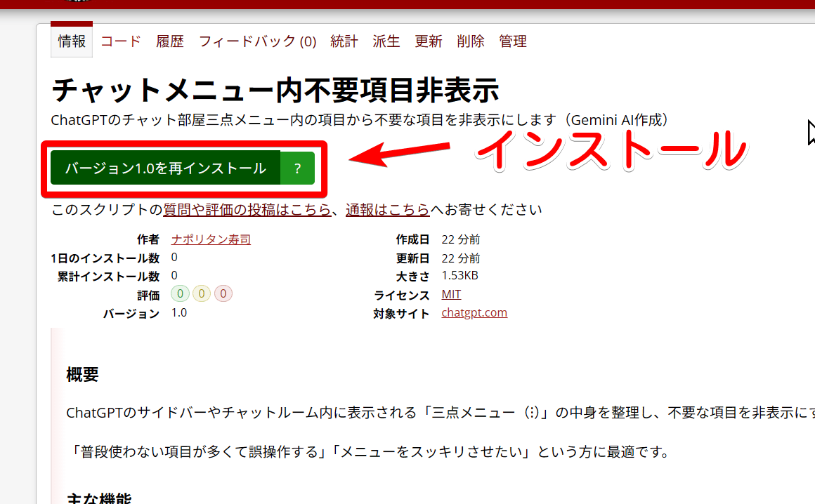
Task: Open the 履歴 tab
Action: click(170, 41)
